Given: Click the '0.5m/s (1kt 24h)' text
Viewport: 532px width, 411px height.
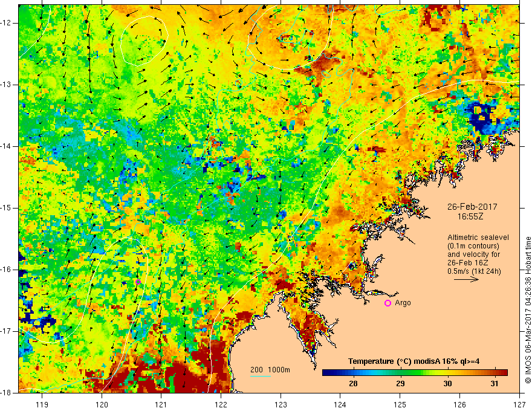Looking at the screenshot, I should 474,271.
